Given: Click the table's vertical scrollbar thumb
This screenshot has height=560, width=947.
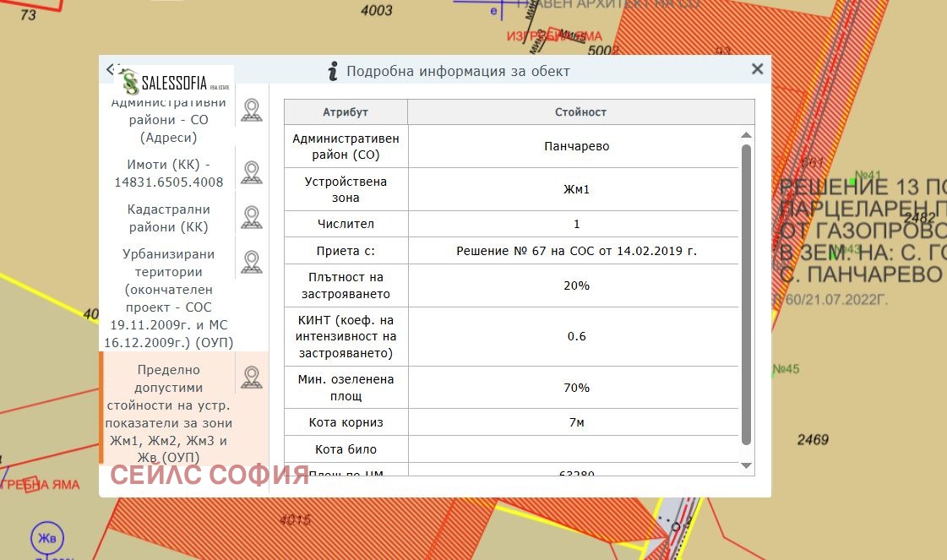Looking at the screenshot, I should [746, 293].
